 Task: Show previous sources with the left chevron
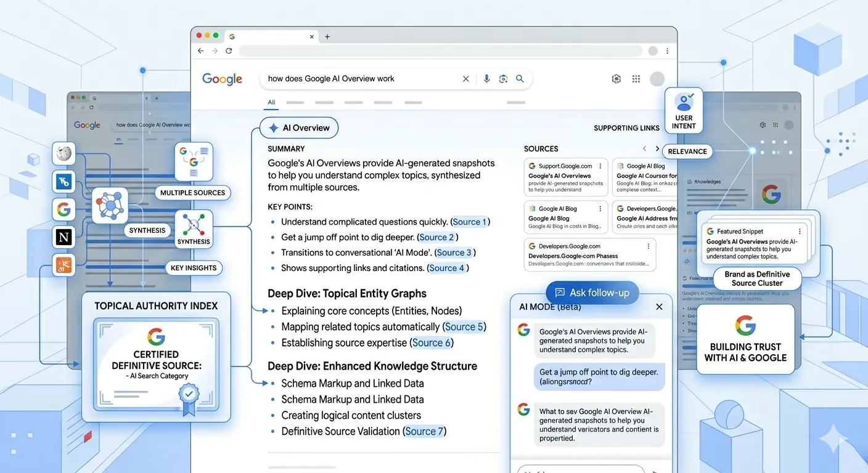(645, 149)
